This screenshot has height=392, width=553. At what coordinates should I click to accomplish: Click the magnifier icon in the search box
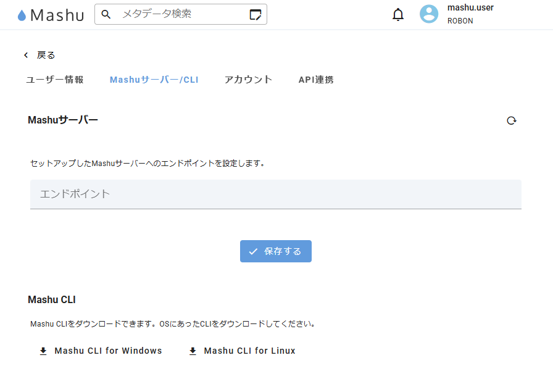pyautogui.click(x=106, y=14)
